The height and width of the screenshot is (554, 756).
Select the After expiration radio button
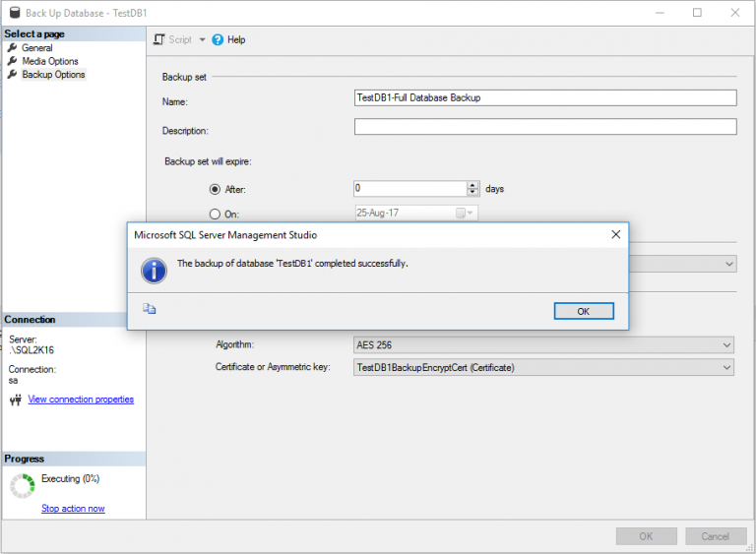click(x=215, y=189)
